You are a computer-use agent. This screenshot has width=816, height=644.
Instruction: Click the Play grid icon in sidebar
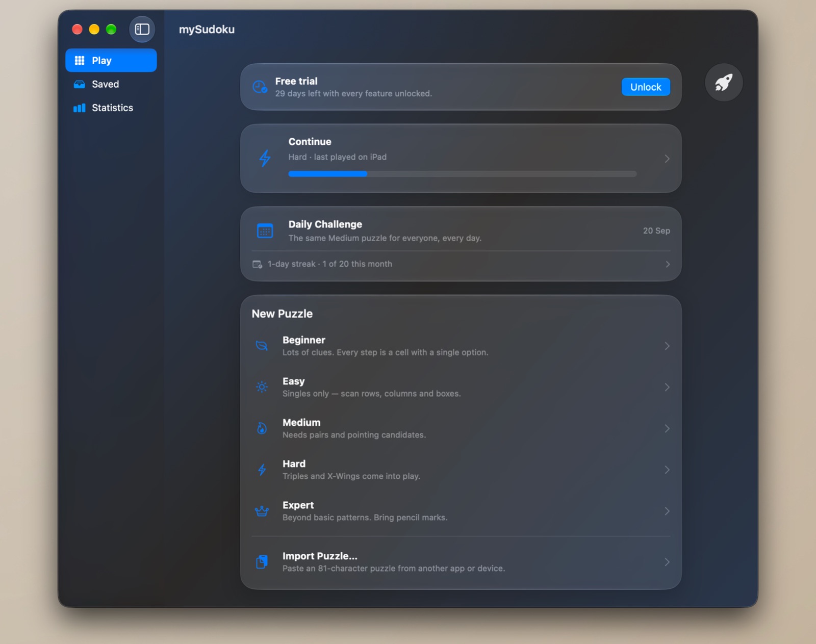click(x=80, y=61)
